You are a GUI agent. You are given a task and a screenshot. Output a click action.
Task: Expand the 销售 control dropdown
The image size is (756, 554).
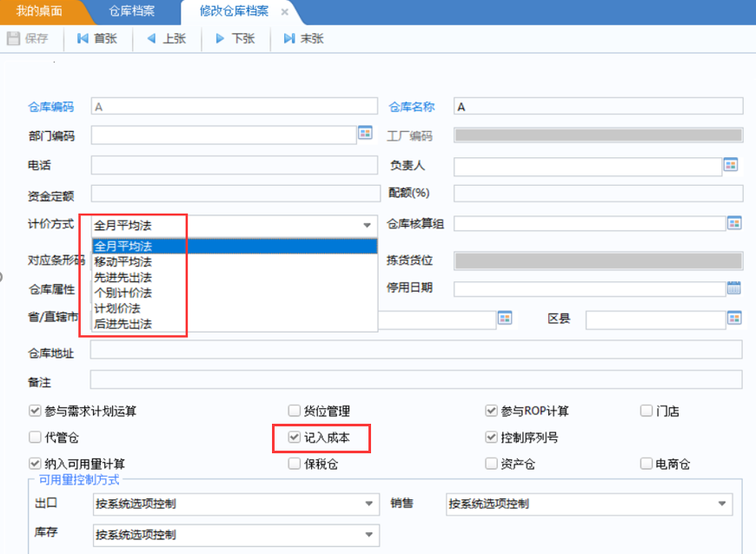coord(722,504)
